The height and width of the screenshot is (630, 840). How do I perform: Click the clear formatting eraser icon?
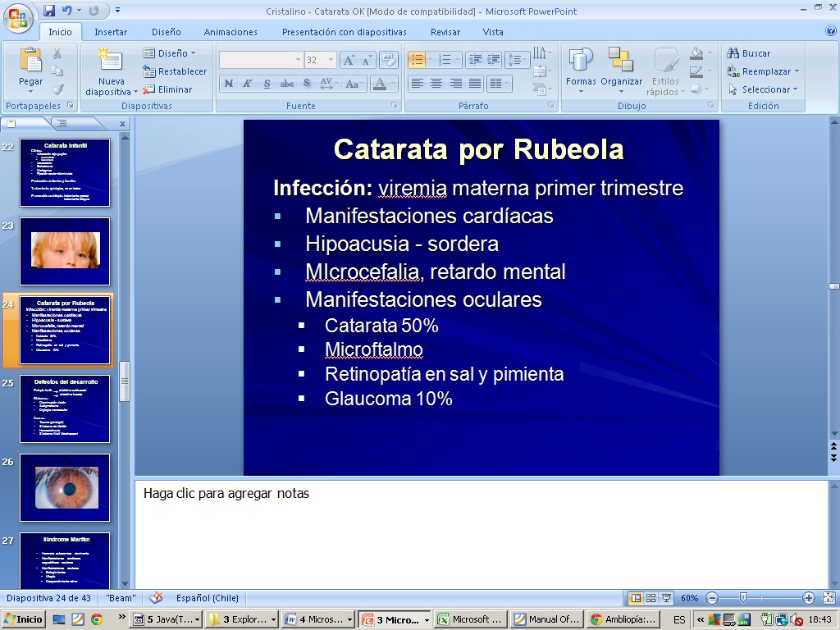coord(389,60)
